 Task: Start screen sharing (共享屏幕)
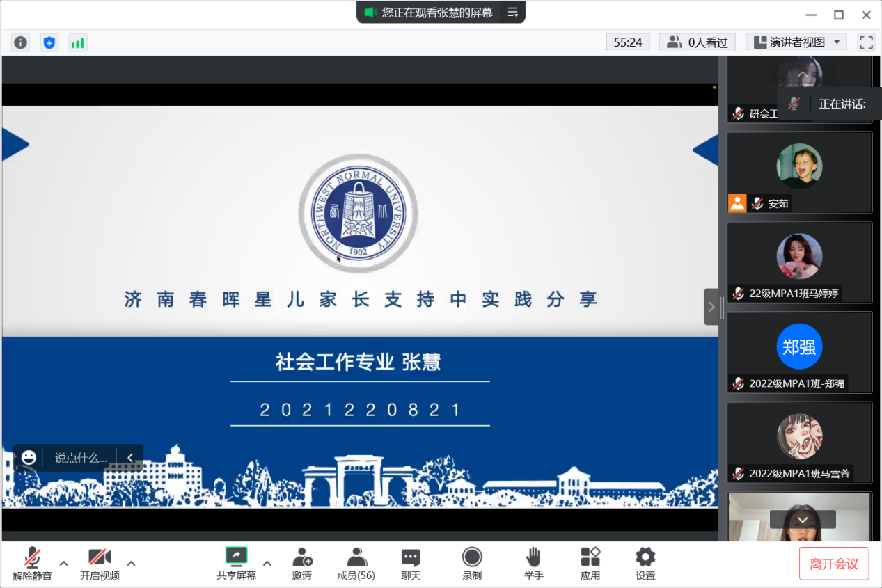point(236,563)
